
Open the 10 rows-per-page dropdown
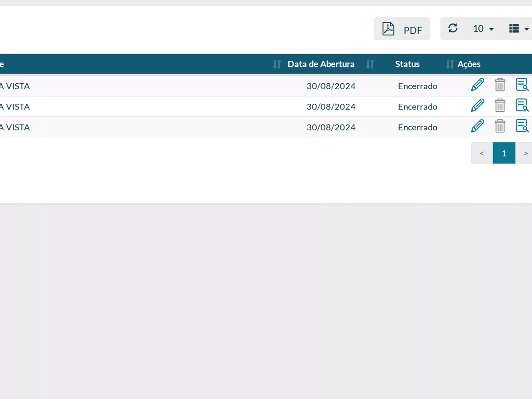click(483, 29)
